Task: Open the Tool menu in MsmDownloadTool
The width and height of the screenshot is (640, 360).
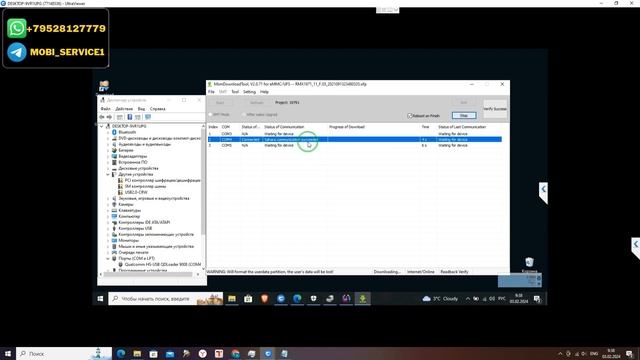Action: 235,92
